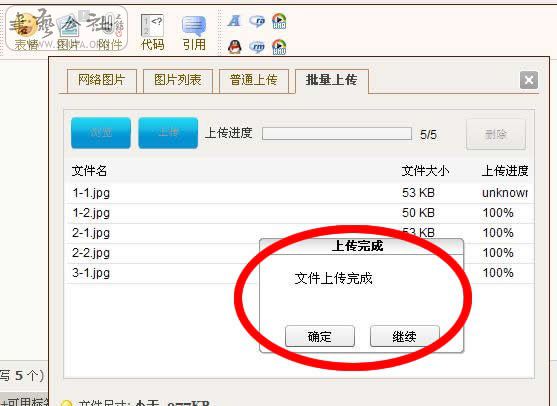557x406 pixels.
Task: Click 继续 to continue uploading
Action: click(405, 336)
